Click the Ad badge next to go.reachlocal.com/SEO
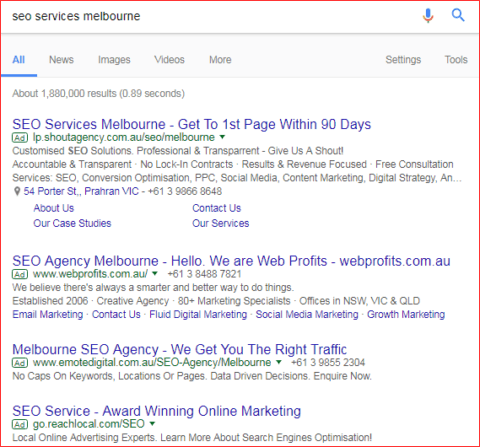 20,424
